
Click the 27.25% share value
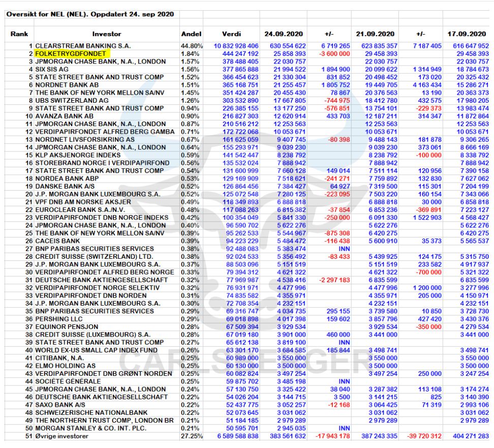point(192,436)
